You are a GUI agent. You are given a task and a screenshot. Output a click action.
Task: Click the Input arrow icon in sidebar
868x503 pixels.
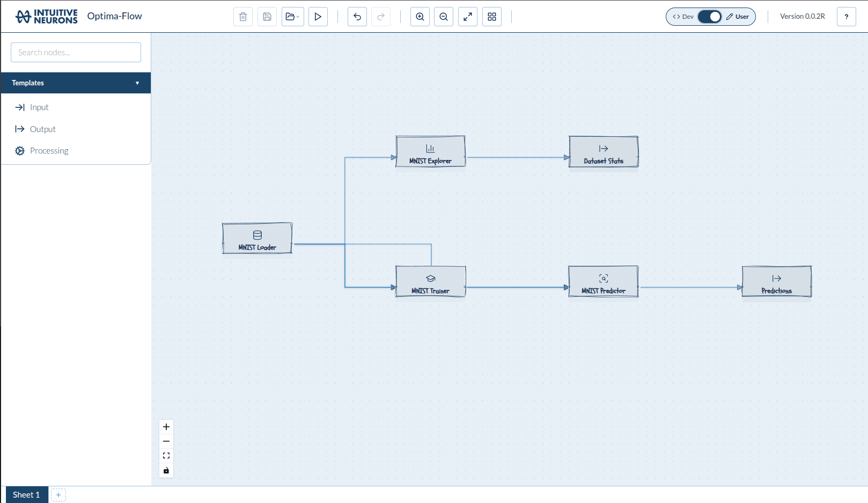click(x=20, y=107)
